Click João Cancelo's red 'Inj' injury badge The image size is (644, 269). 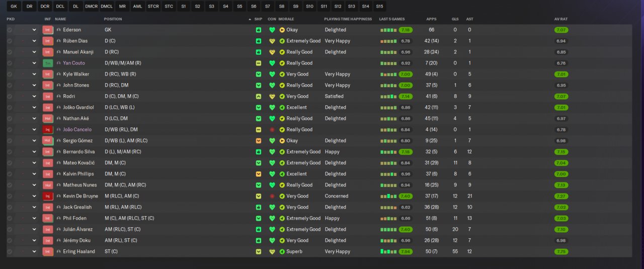tap(48, 129)
